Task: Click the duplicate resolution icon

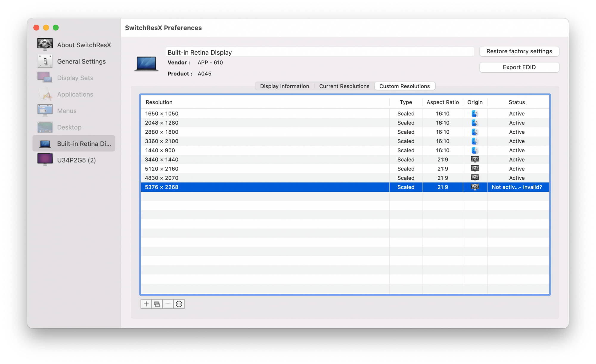Action: [x=157, y=304]
